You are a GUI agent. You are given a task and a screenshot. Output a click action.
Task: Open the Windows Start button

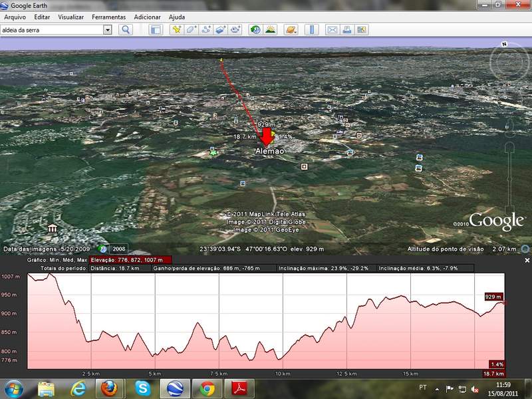click(x=13, y=389)
